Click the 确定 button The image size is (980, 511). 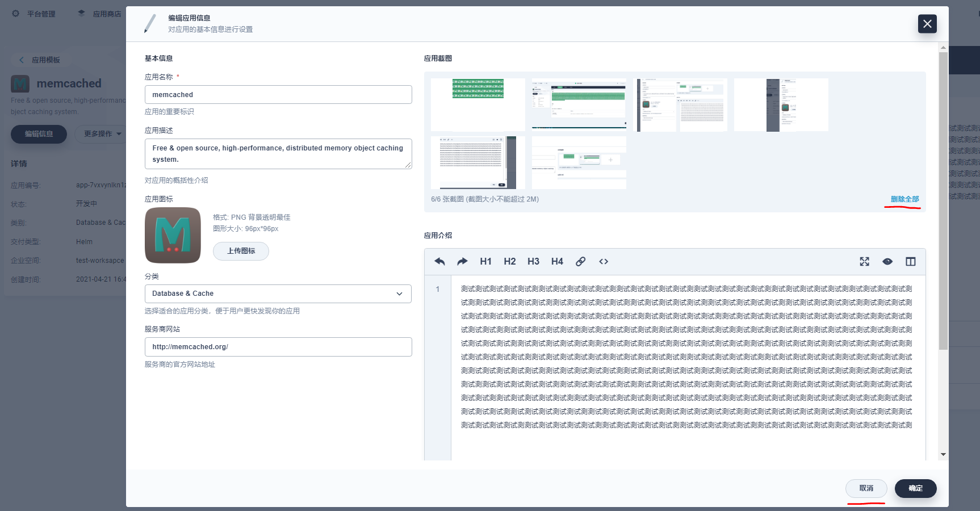[915, 488]
